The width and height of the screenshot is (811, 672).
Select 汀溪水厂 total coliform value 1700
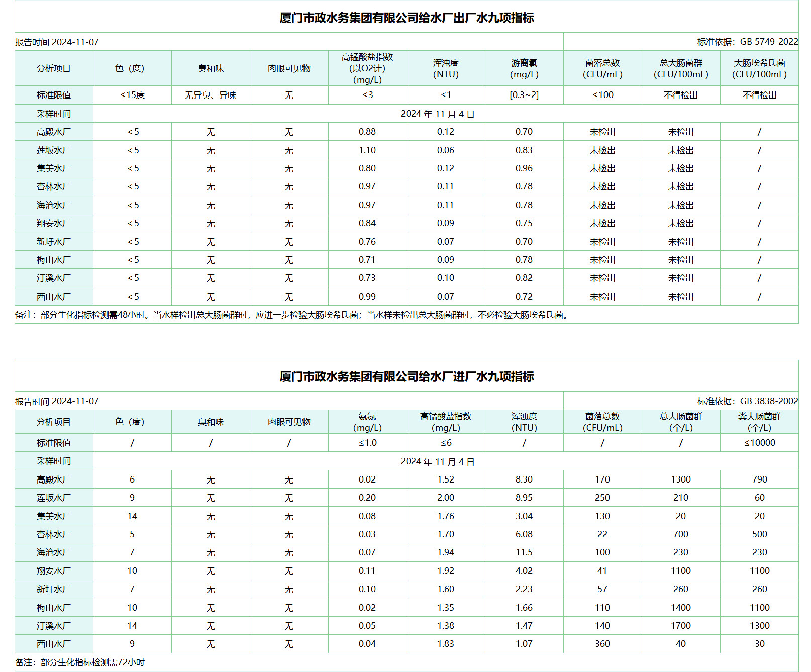pyautogui.click(x=681, y=626)
